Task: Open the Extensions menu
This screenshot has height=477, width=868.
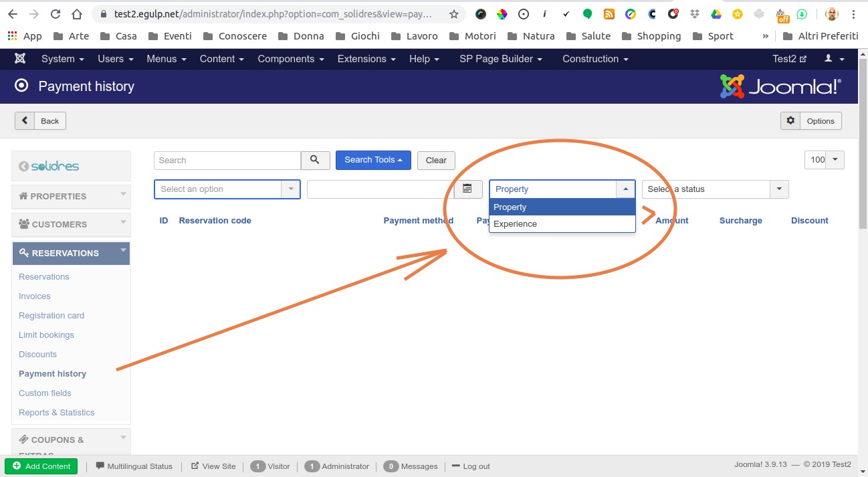Action: tap(366, 59)
